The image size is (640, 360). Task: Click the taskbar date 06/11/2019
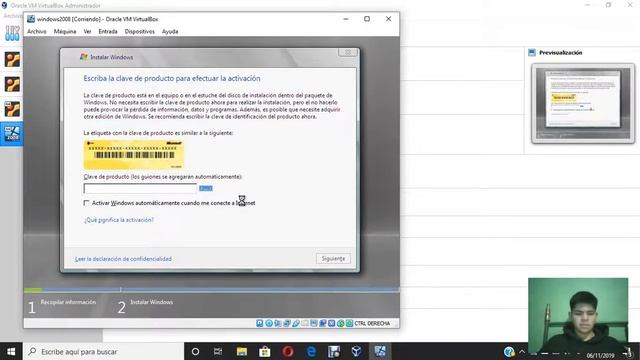click(x=600, y=356)
